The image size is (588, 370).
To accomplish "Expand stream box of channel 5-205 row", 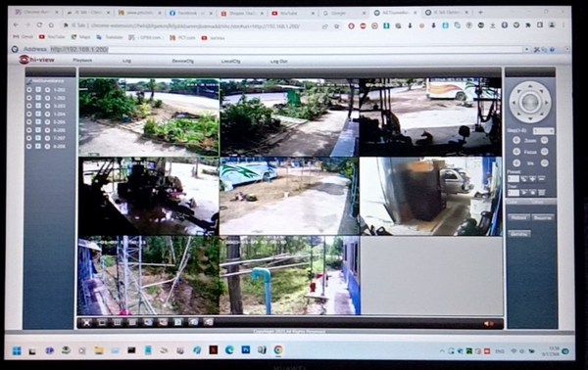I will (x=38, y=122).
